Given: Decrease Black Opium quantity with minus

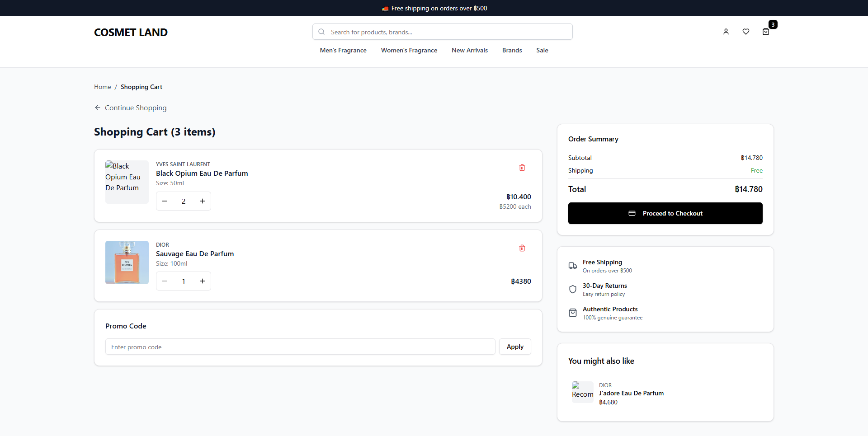Looking at the screenshot, I should tap(165, 201).
